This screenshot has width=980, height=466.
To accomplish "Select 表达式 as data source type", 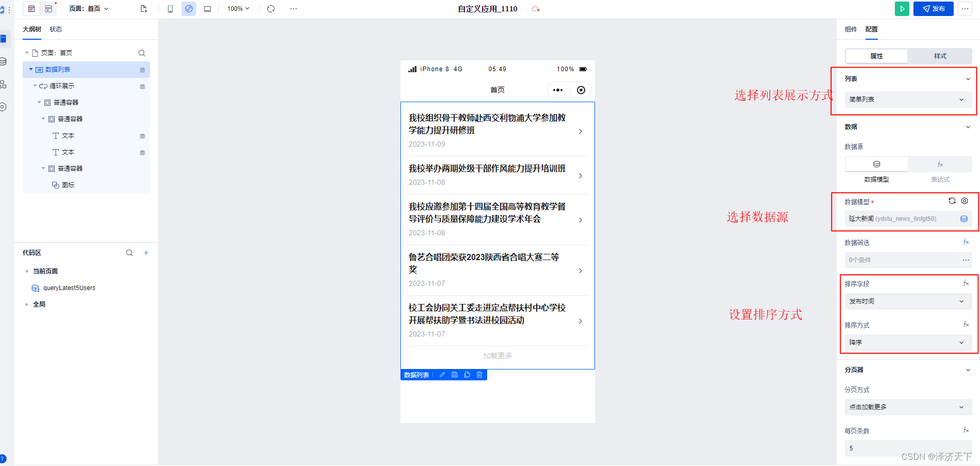I will pos(940,164).
